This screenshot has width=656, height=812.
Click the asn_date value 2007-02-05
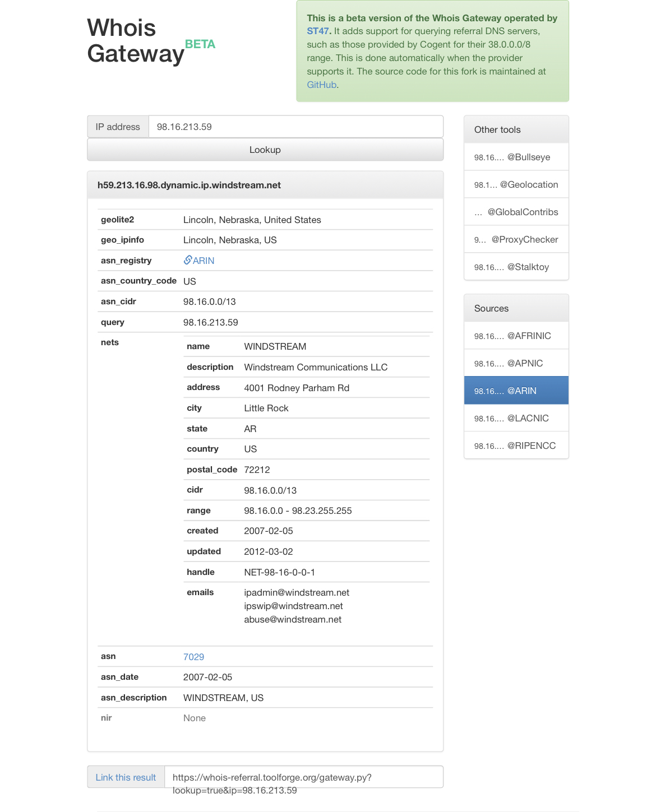pos(207,677)
